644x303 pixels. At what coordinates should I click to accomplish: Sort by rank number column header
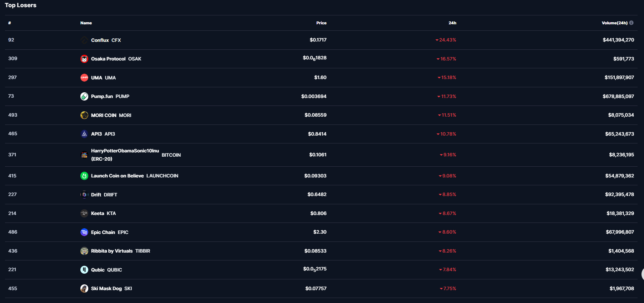[x=10, y=23]
